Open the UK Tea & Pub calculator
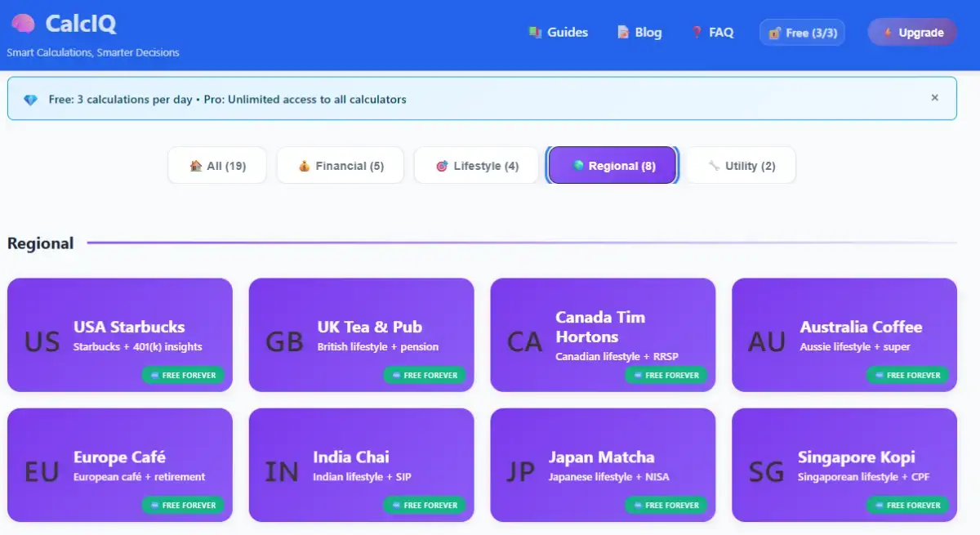Viewport: 980px width, 535px height. (x=361, y=335)
